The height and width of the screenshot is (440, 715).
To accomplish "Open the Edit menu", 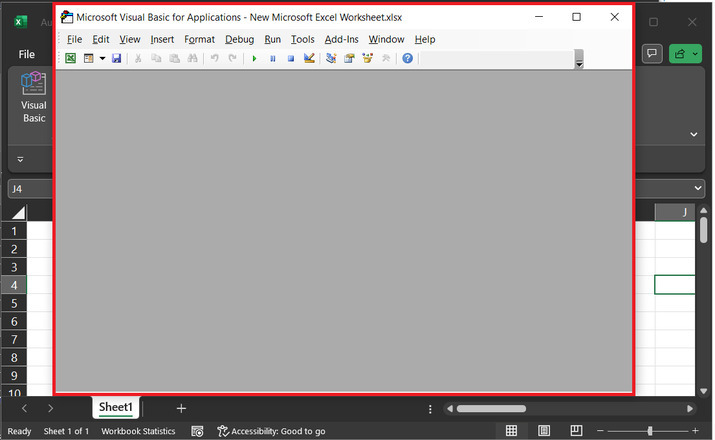I will (x=101, y=40).
